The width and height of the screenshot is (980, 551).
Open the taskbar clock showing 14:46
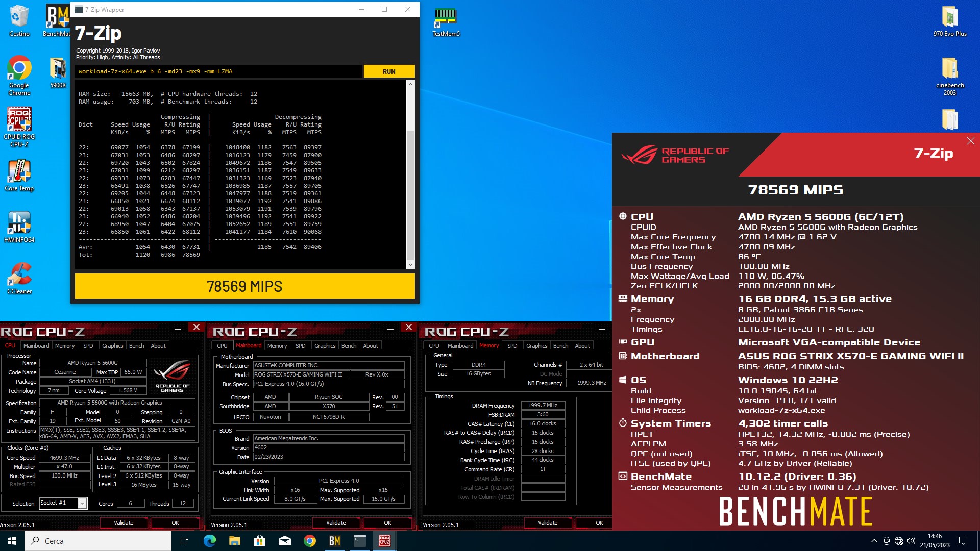point(935,541)
